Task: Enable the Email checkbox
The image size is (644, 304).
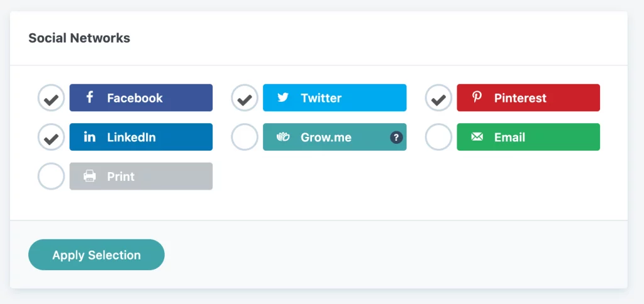Action: tap(438, 137)
